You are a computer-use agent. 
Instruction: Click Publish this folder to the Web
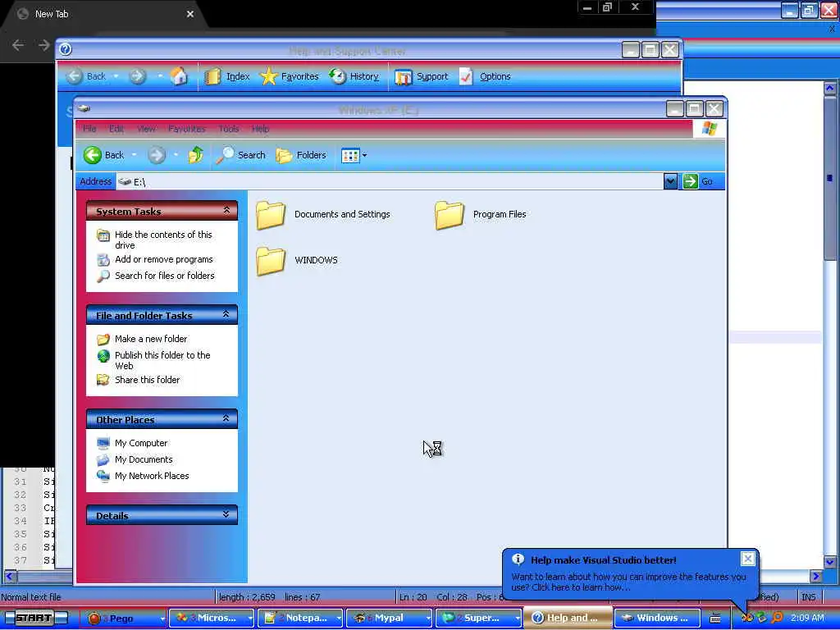[162, 361]
